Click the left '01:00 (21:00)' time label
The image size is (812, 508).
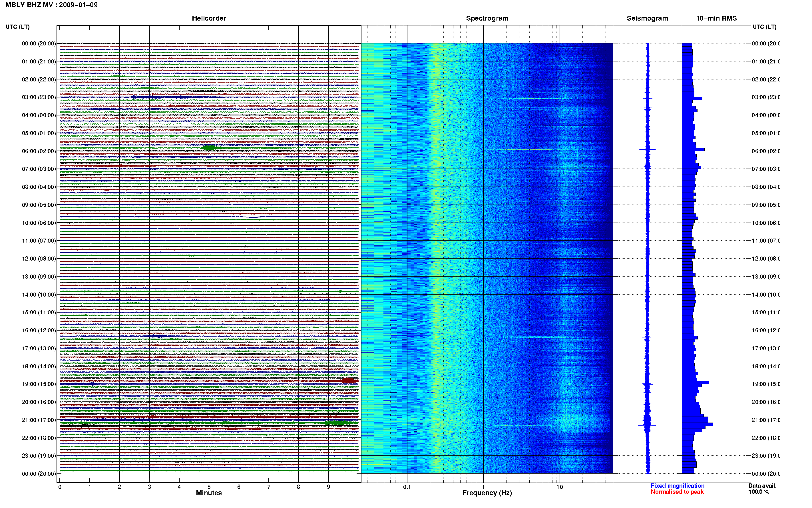pyautogui.click(x=39, y=61)
